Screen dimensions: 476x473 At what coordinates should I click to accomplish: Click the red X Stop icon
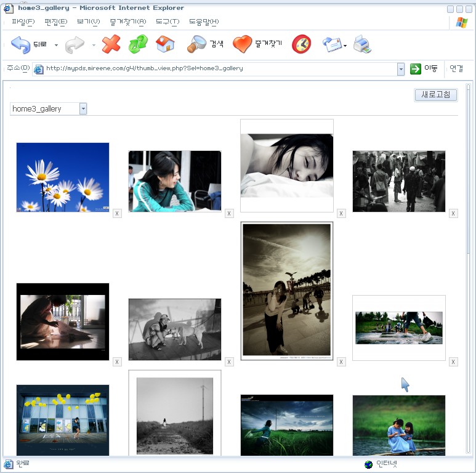(111, 44)
